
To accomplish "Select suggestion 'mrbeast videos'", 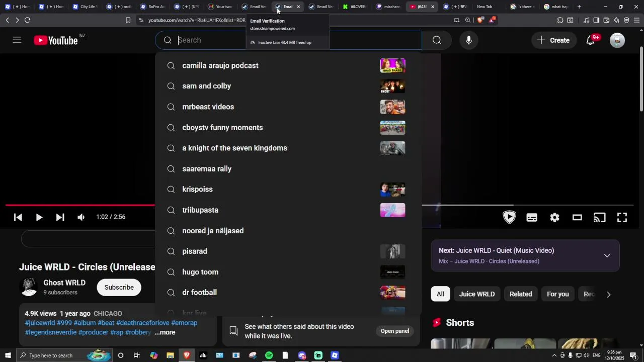I will [288, 107].
